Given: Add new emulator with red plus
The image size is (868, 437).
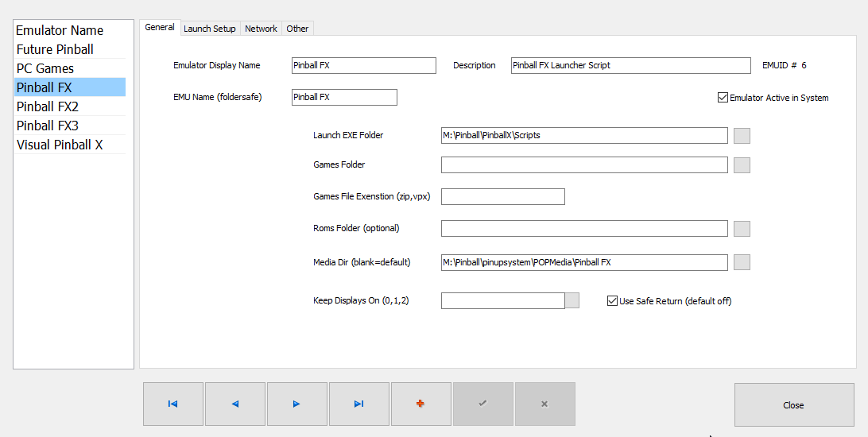Looking at the screenshot, I should [x=421, y=404].
